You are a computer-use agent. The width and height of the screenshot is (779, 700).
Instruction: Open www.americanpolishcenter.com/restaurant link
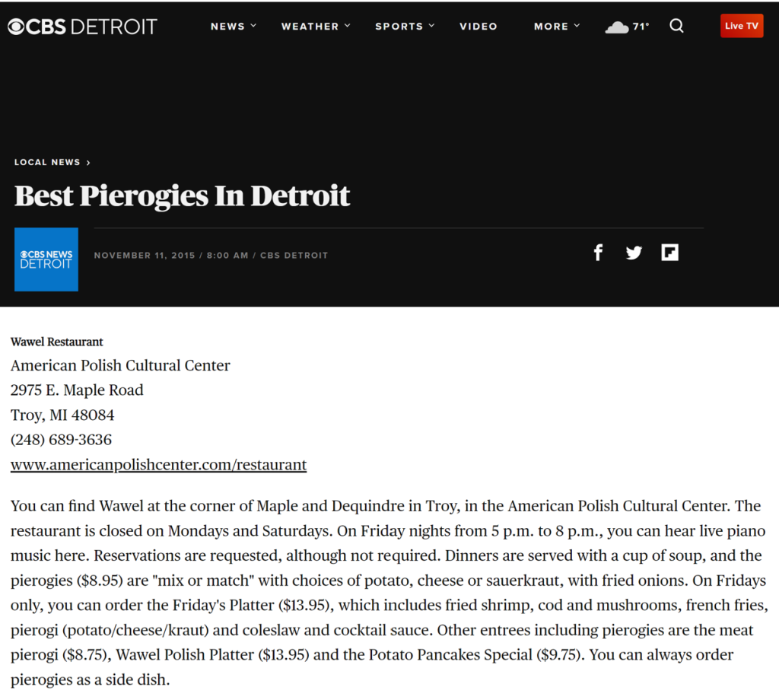point(158,465)
